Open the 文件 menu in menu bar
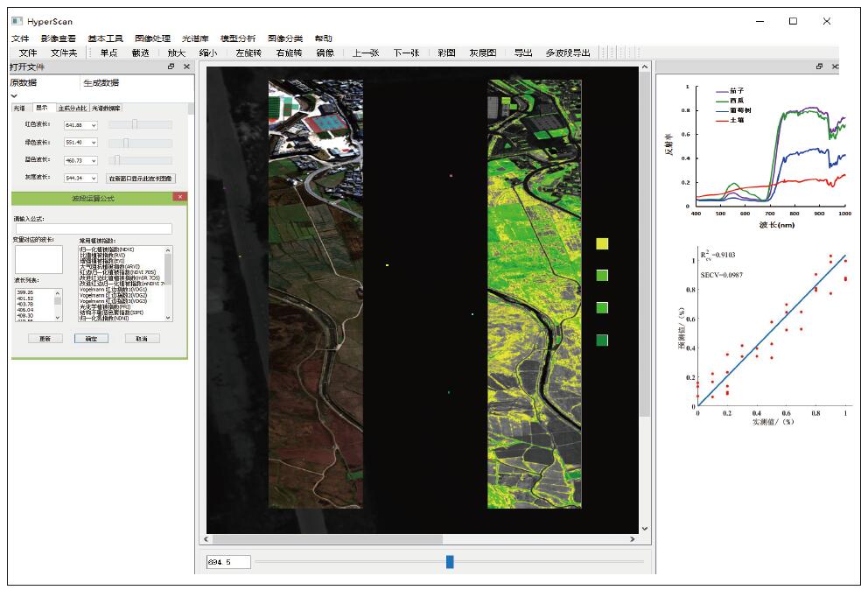868x590 pixels. pos(20,39)
